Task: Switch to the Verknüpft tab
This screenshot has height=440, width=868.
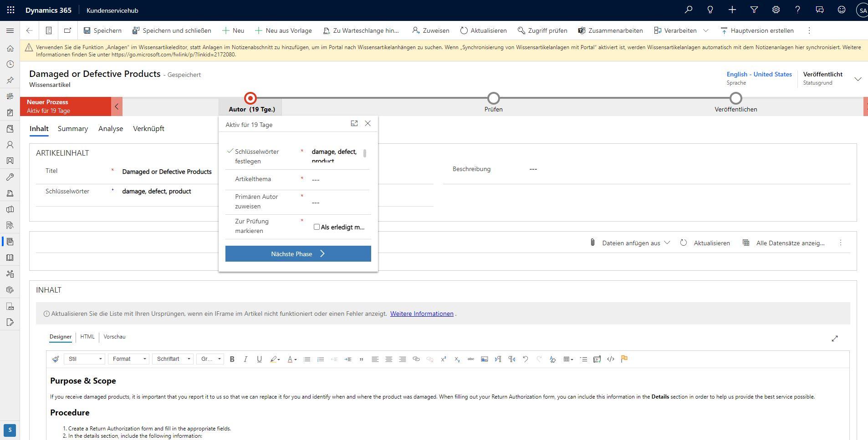Action: [148, 129]
